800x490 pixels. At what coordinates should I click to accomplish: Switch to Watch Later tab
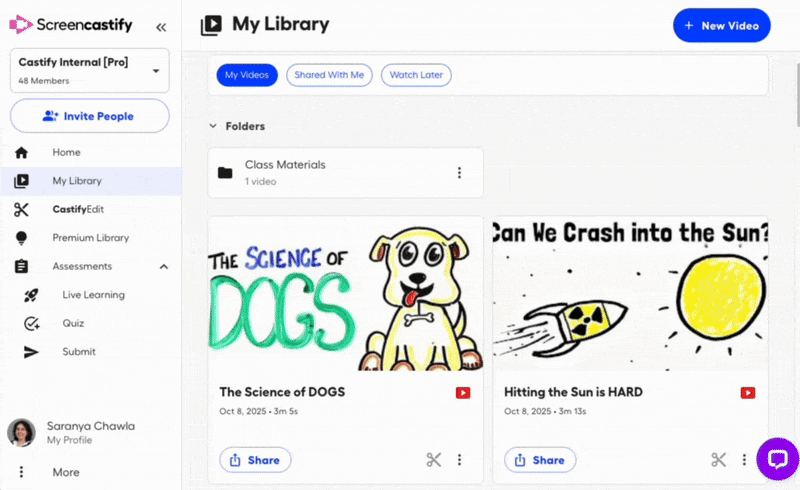tap(416, 75)
